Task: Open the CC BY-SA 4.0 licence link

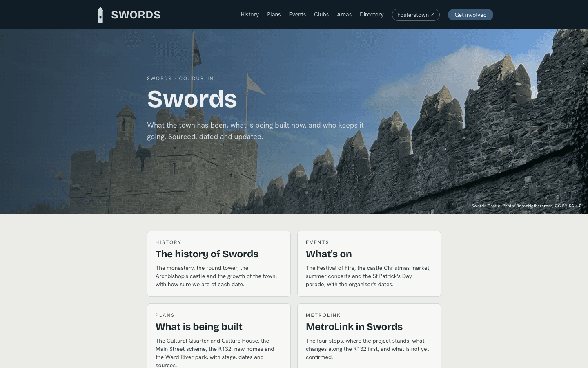Action: [568, 206]
